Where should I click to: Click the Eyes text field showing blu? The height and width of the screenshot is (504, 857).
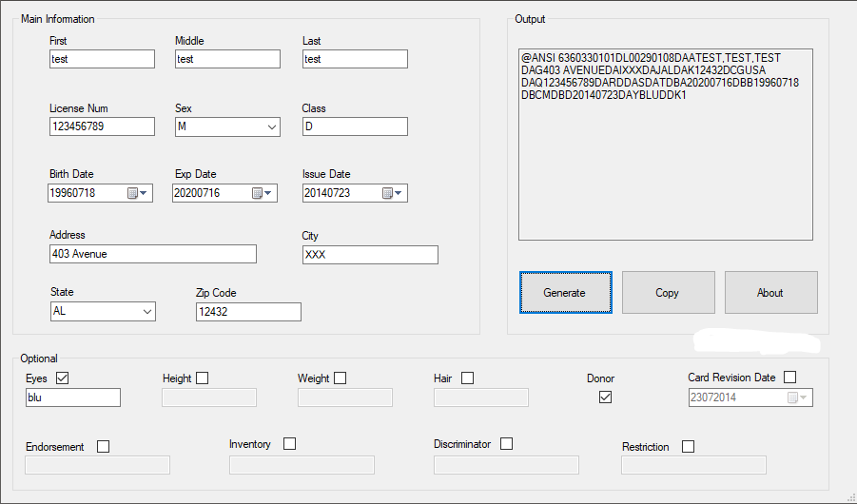(73, 397)
